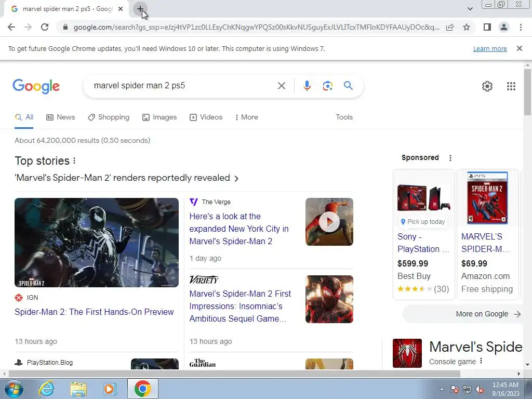Viewport: 532px width, 399px height.
Task: Switch to Videos results tab
Action: coord(206,117)
